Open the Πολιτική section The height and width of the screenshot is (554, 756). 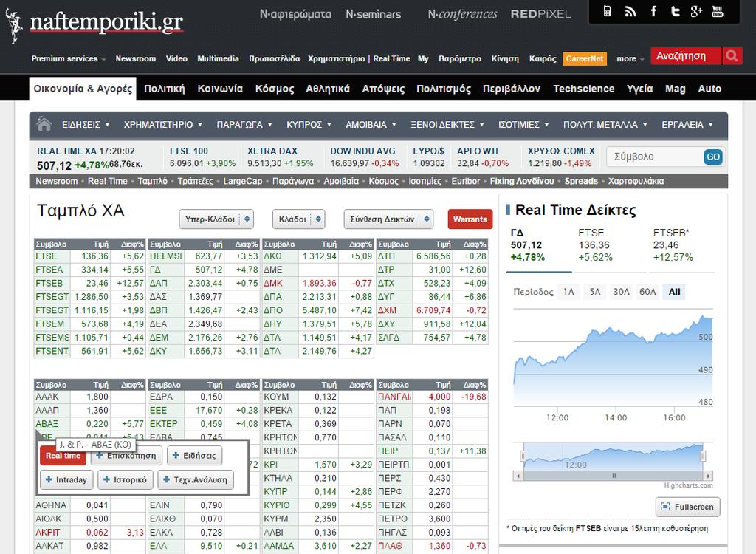(165, 89)
